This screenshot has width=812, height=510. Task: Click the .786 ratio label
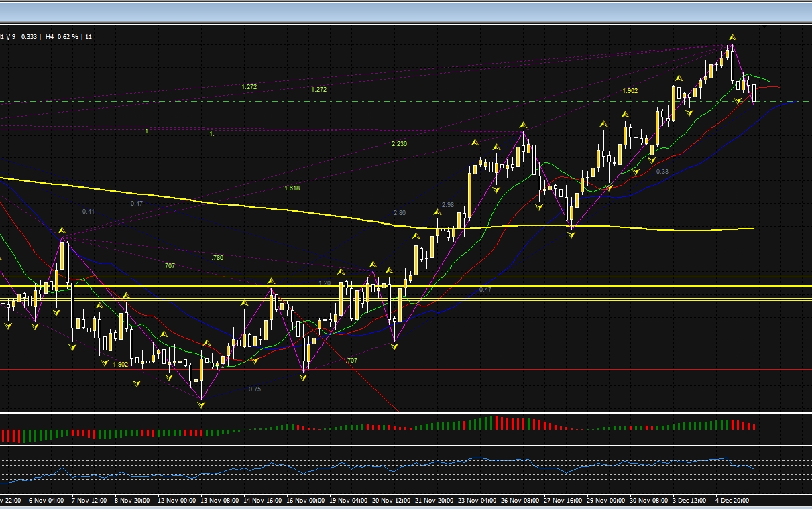pyautogui.click(x=217, y=258)
